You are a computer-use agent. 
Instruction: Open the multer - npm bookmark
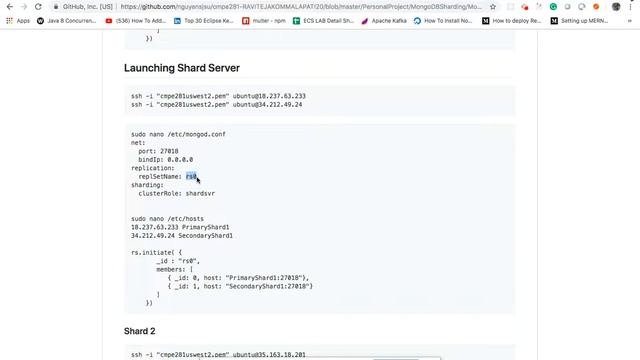(264, 21)
